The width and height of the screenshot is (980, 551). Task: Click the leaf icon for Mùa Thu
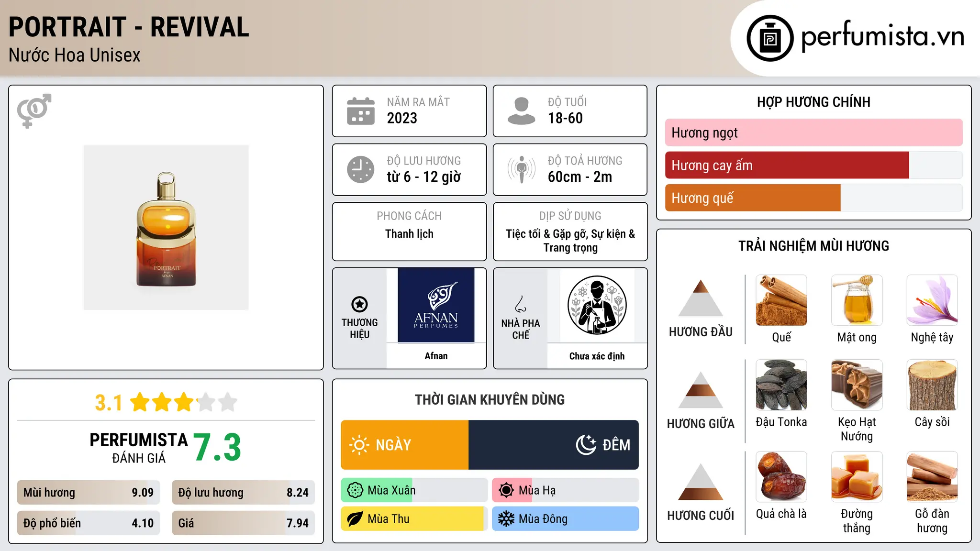[355, 519]
